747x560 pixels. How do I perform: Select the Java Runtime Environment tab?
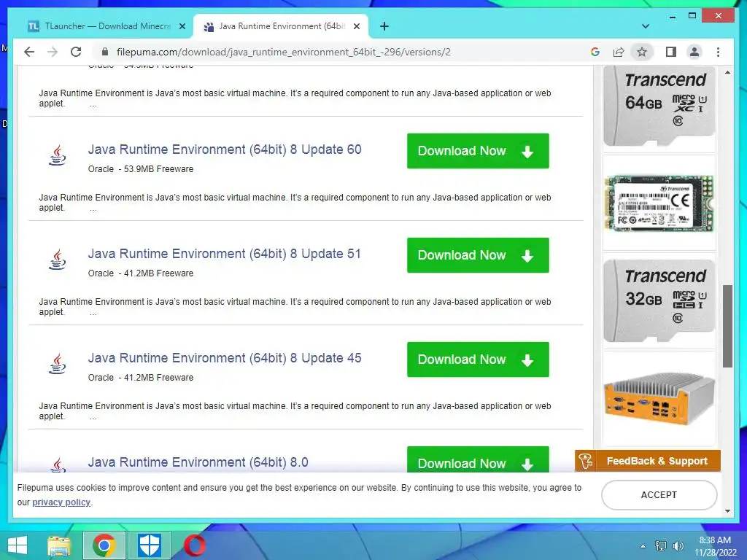[281, 26]
